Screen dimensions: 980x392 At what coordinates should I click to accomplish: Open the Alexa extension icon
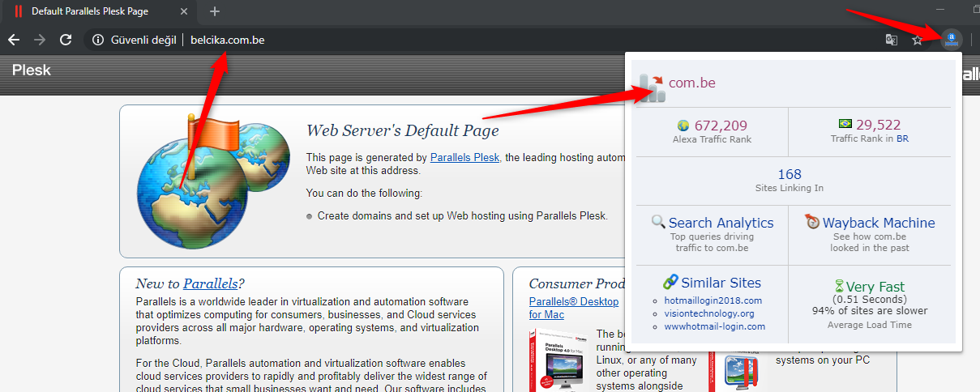(952, 39)
